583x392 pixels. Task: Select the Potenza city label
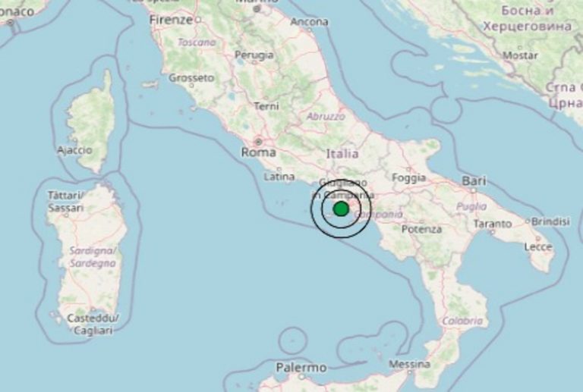(x=421, y=229)
